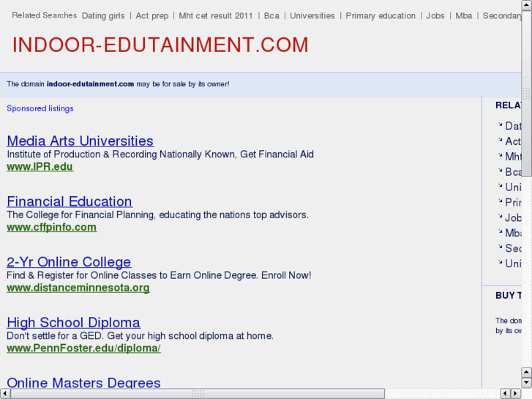Select Mba related search at top

coord(463,16)
